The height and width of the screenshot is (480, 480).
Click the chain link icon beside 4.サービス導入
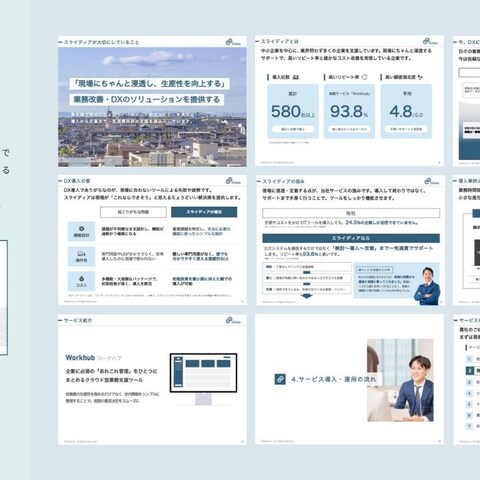(x=280, y=379)
